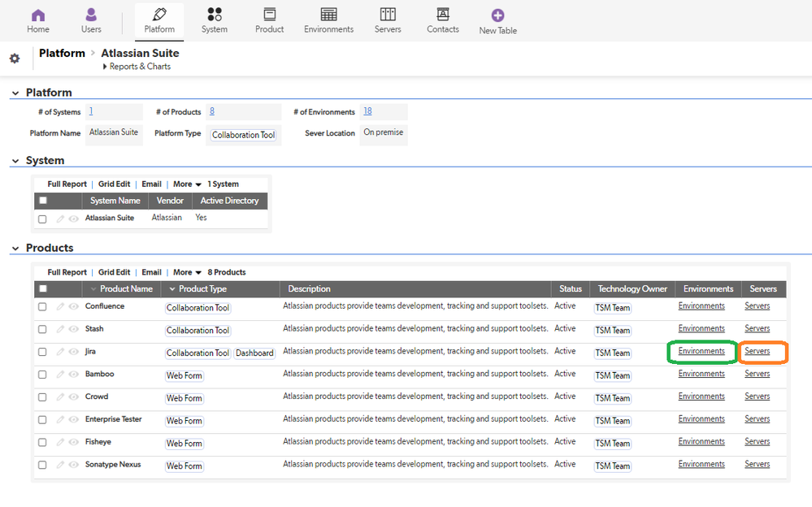Viewport: 812px width, 507px height.
Task: Click the Dashboard tag in Jira row
Action: [x=254, y=353]
